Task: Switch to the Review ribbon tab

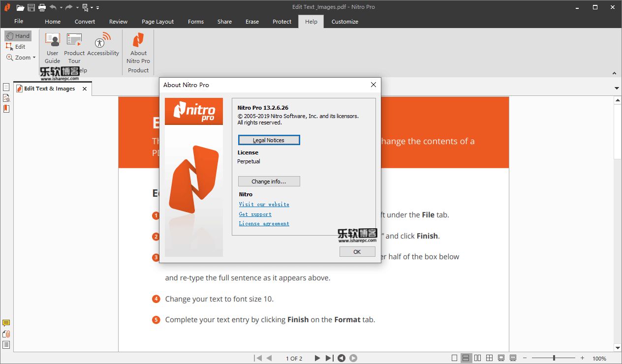Action: 118,22
